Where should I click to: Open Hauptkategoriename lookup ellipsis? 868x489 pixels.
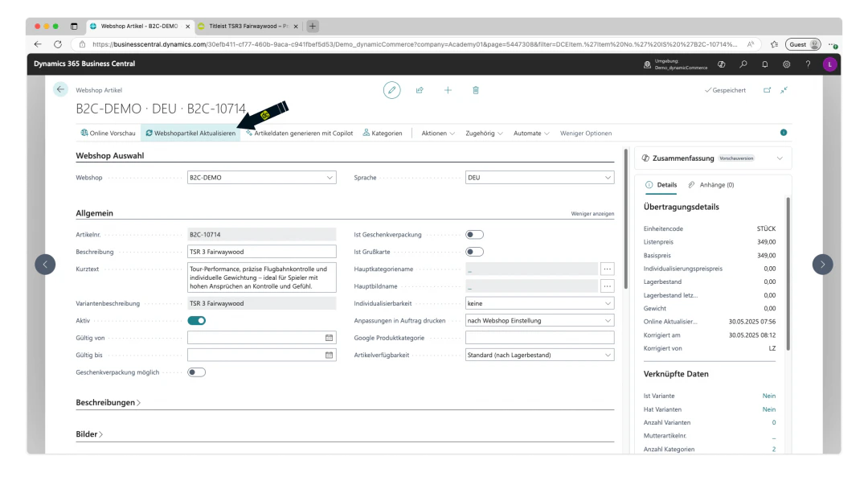[x=608, y=269]
